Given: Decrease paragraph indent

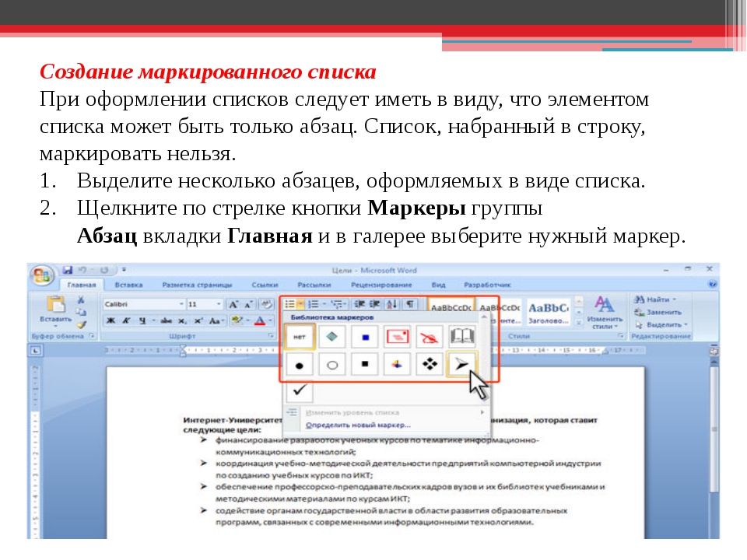Looking at the screenshot, I should (x=359, y=304).
